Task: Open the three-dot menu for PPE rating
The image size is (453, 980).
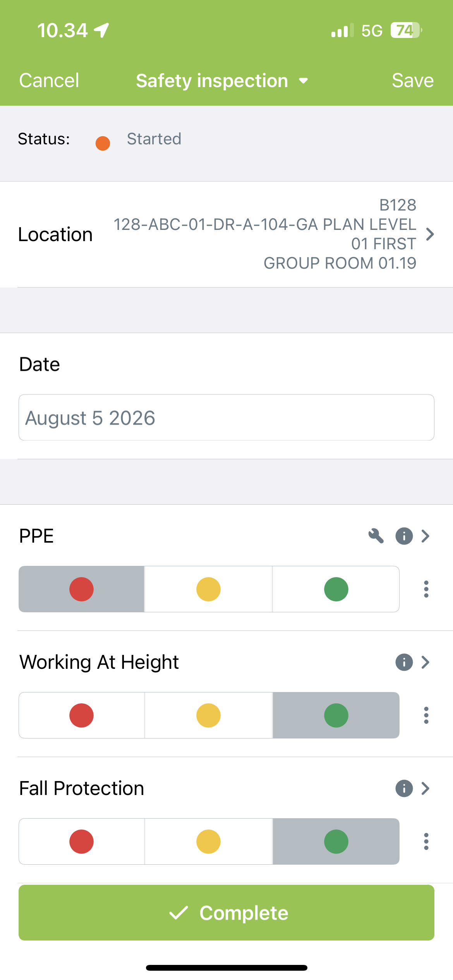Action: (x=426, y=589)
